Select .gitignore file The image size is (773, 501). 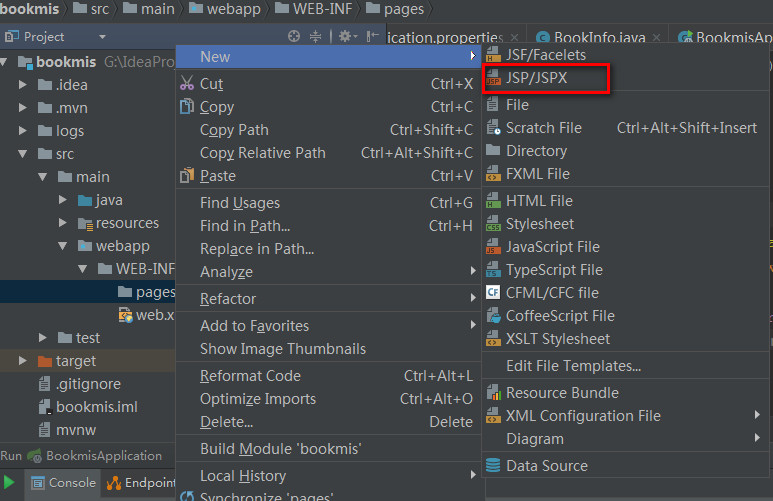coord(88,384)
